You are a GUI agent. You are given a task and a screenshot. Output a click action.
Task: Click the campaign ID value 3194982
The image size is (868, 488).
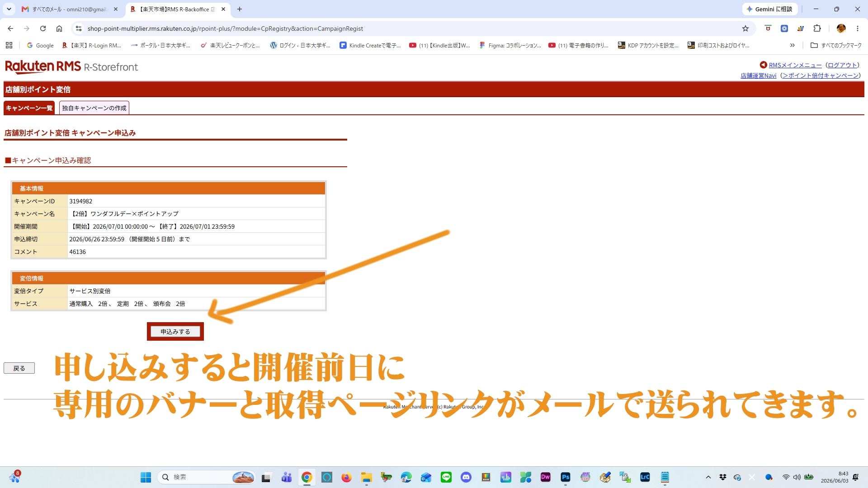80,201
